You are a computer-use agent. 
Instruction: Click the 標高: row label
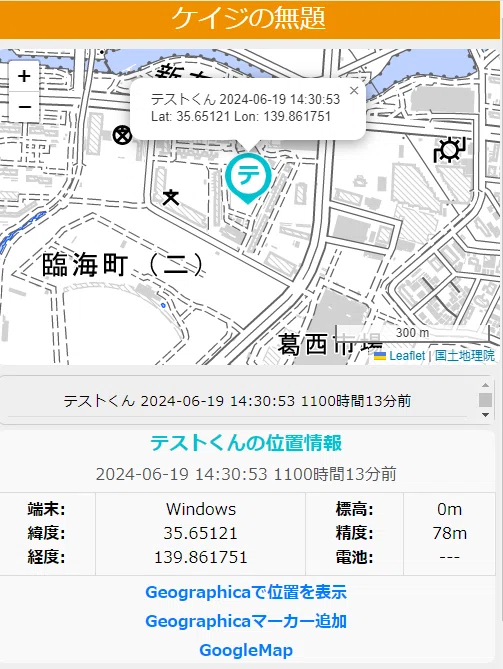click(355, 509)
